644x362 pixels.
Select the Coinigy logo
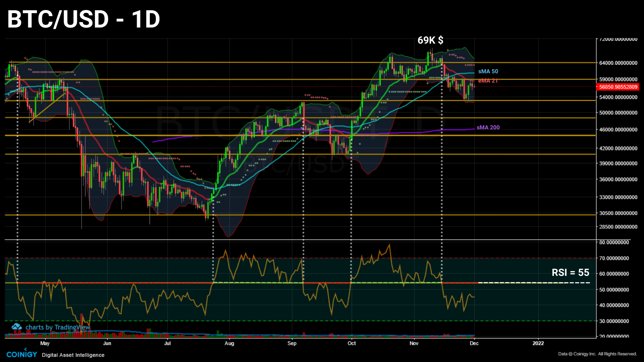point(21,354)
